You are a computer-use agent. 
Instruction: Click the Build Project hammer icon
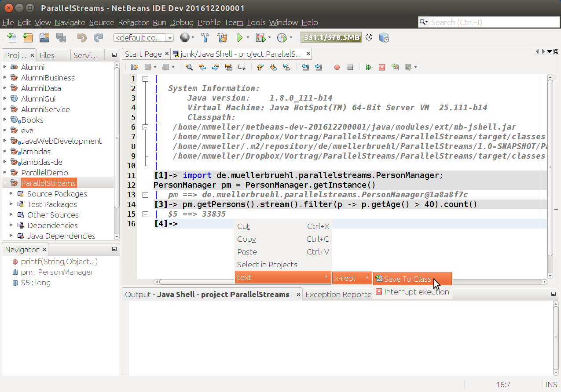click(205, 38)
